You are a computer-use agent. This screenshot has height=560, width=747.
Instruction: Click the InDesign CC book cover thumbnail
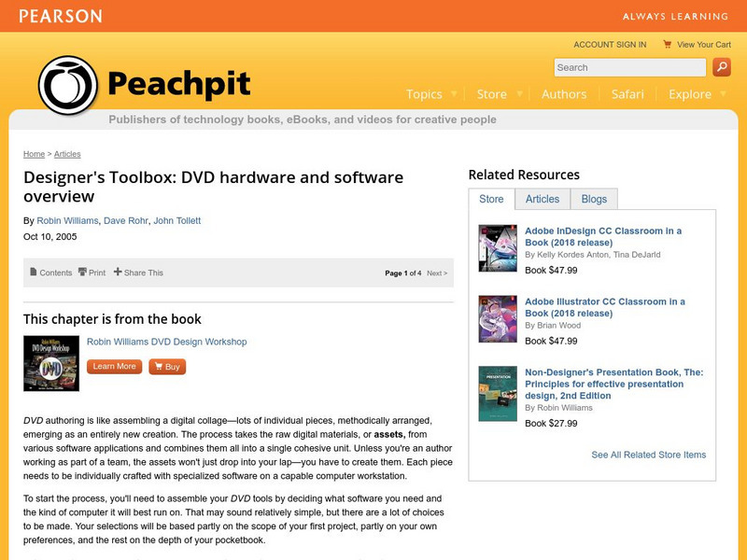pyautogui.click(x=498, y=248)
